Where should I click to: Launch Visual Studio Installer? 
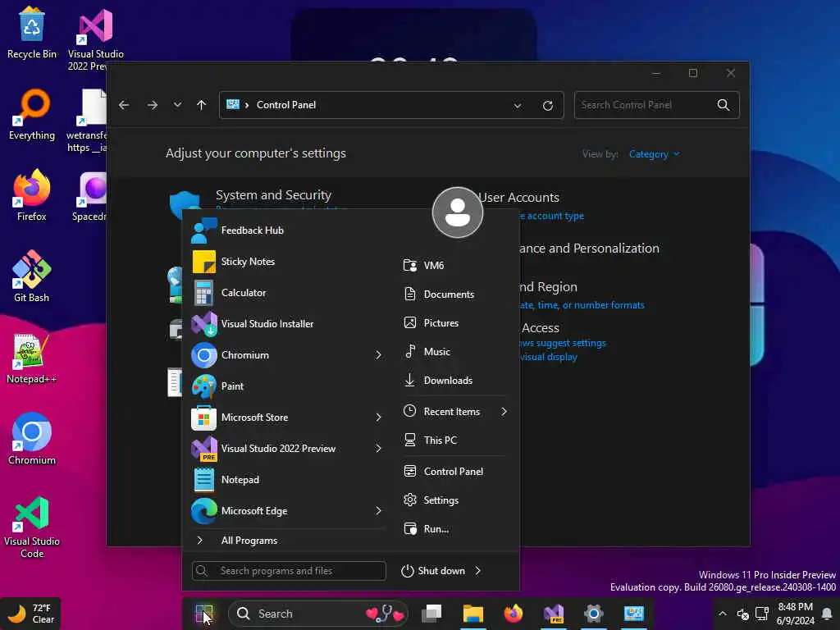click(x=288, y=323)
